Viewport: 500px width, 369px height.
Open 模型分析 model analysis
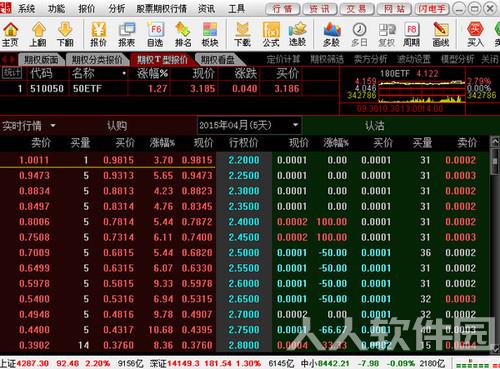pyautogui.click(x=457, y=60)
